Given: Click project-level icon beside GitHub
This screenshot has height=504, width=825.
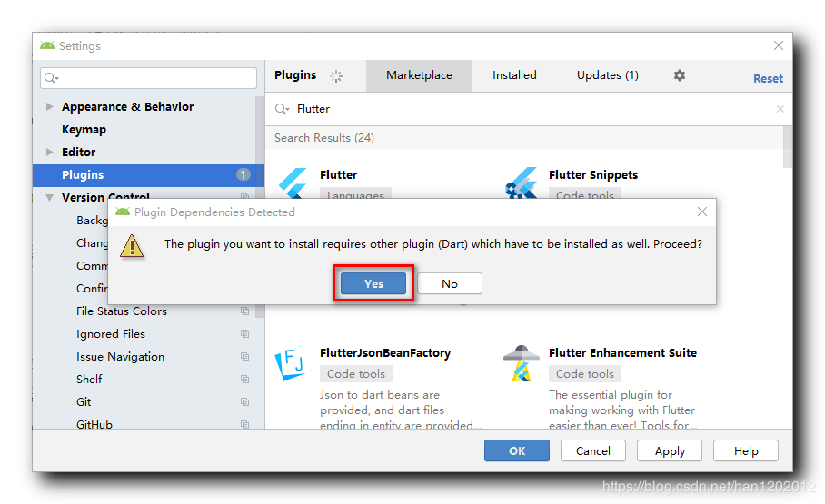Looking at the screenshot, I should [244, 424].
